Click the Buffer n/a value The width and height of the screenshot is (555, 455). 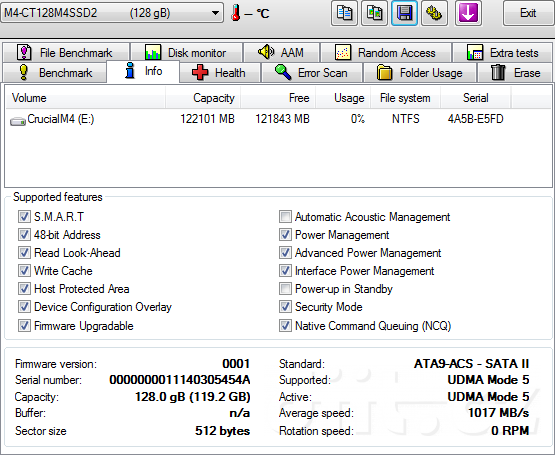click(240, 413)
